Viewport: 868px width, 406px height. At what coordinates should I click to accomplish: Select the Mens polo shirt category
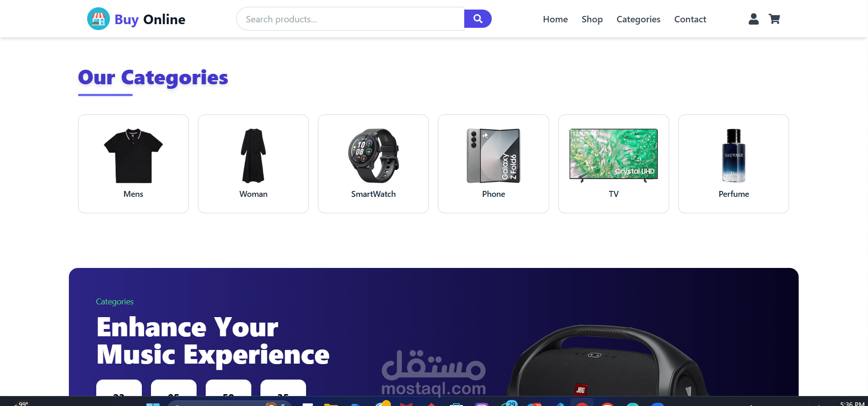(133, 164)
